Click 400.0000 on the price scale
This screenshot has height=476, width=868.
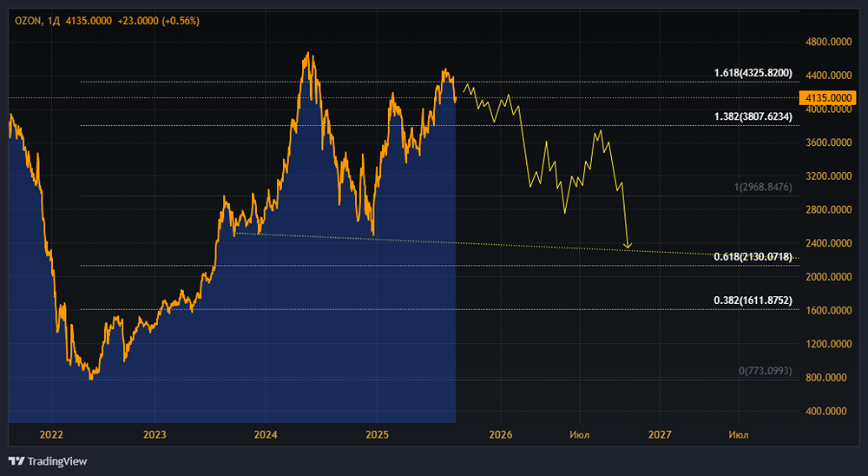(x=828, y=412)
